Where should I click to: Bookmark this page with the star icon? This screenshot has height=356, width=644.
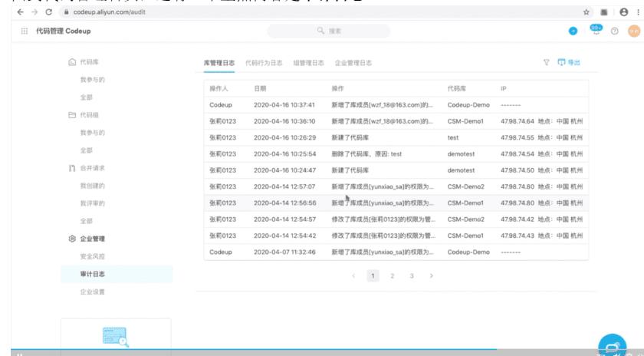586,12
